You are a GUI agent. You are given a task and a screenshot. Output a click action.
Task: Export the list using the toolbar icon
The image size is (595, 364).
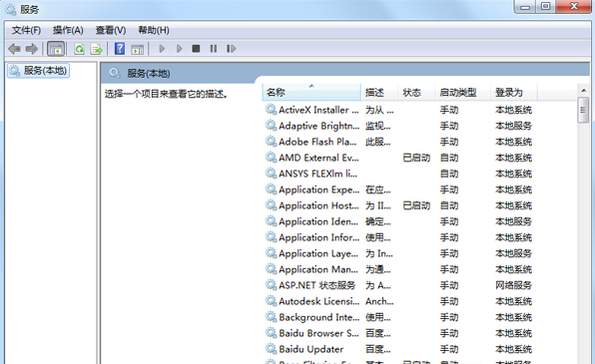point(97,49)
